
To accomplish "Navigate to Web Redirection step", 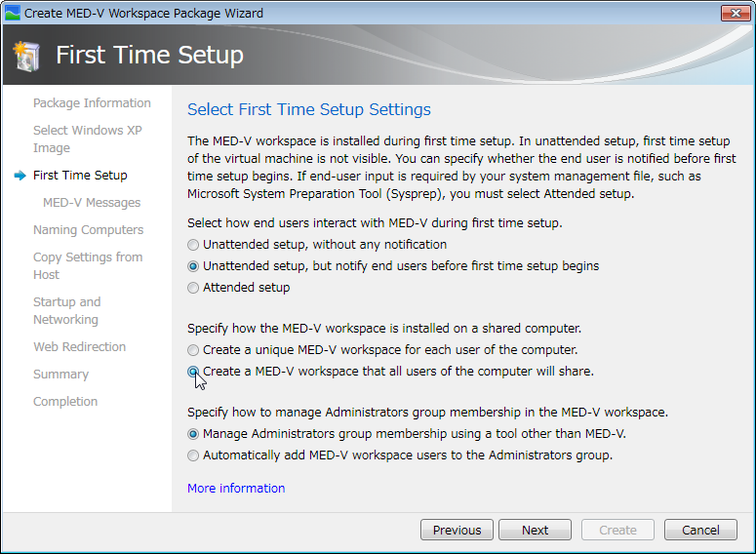I will point(80,346).
